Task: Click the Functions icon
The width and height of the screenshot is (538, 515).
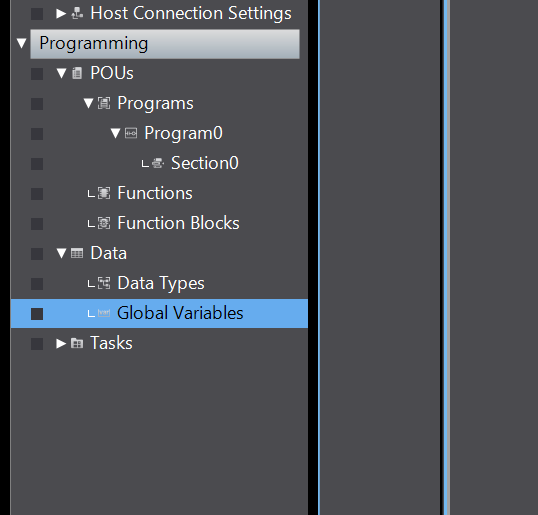Action: [104, 193]
